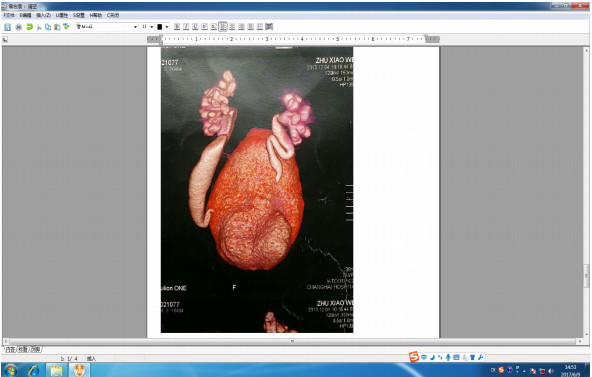592x377 pixels.
Task: Click the insert mode indicator in status bar
Action: coord(91,359)
